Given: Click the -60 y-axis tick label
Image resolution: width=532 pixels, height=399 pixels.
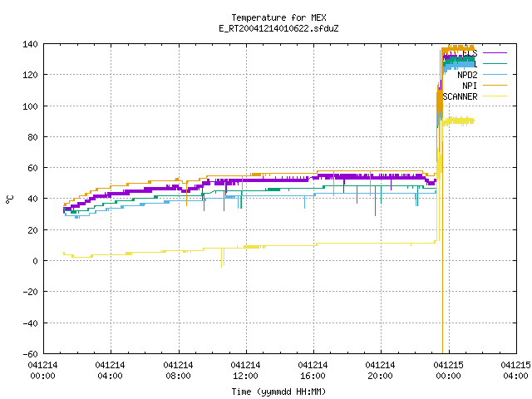Looking at the screenshot, I should (x=30, y=354).
